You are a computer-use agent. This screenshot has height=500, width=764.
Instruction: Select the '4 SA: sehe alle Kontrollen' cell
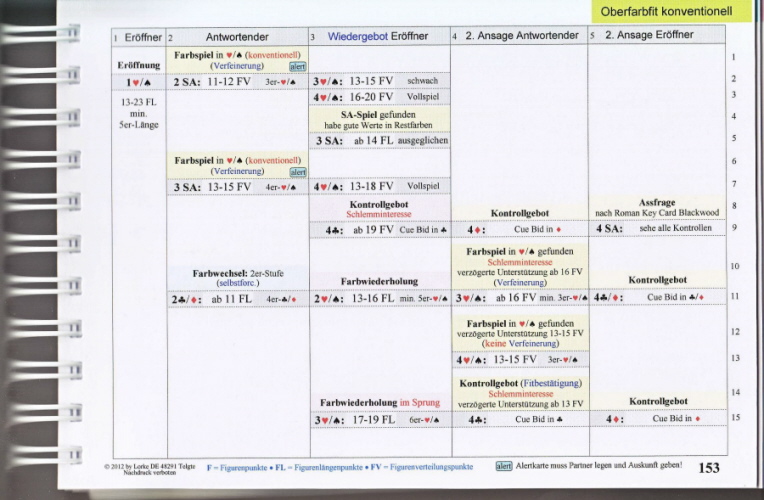tap(657, 228)
